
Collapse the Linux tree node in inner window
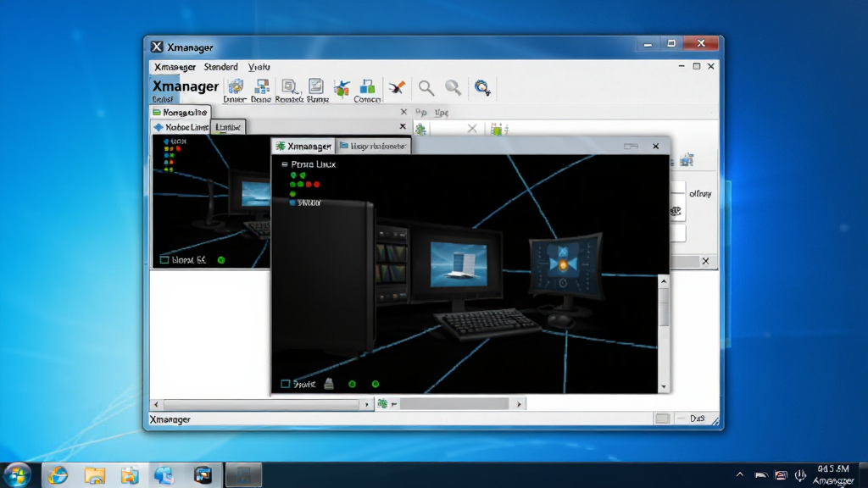point(284,164)
